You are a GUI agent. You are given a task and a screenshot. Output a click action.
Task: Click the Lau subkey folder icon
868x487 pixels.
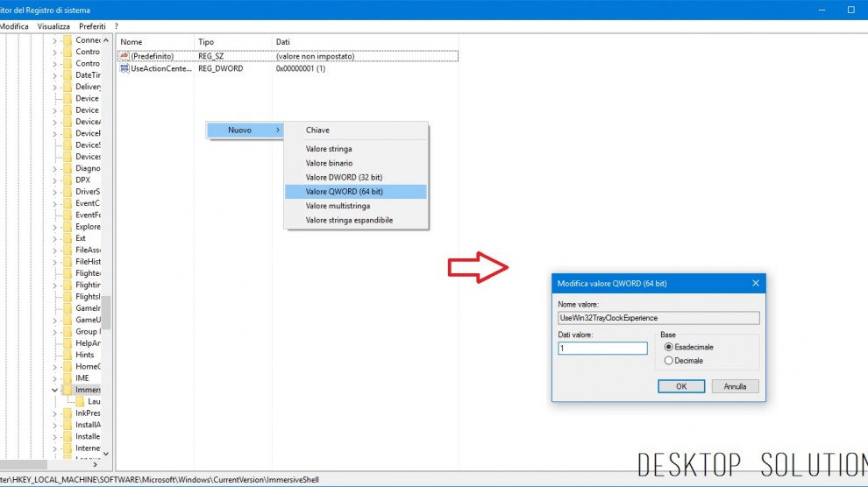tap(80, 402)
